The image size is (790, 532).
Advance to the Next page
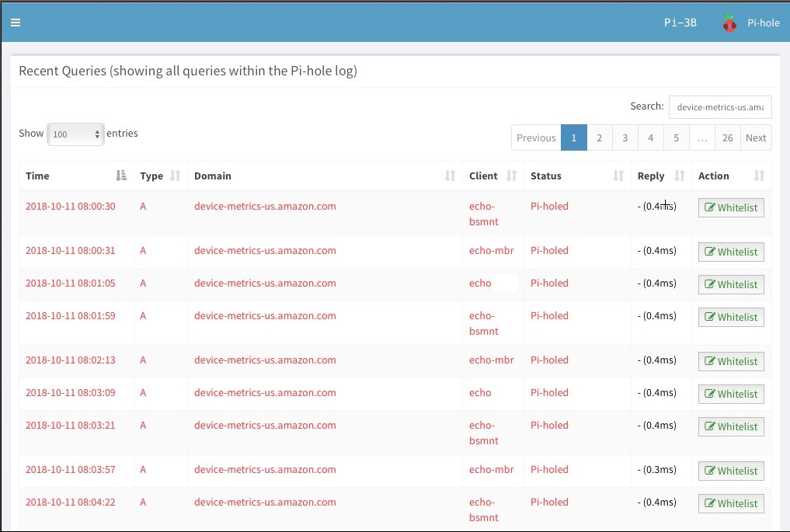pyautogui.click(x=756, y=137)
